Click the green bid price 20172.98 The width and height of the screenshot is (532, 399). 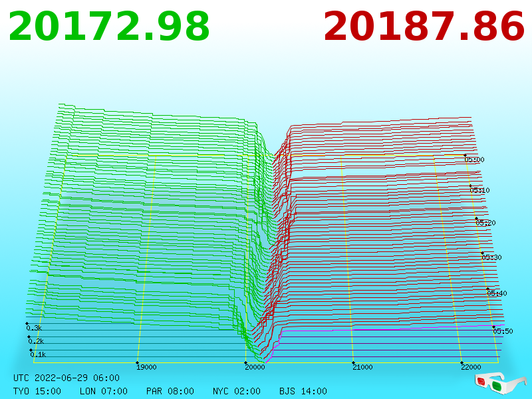point(109,27)
